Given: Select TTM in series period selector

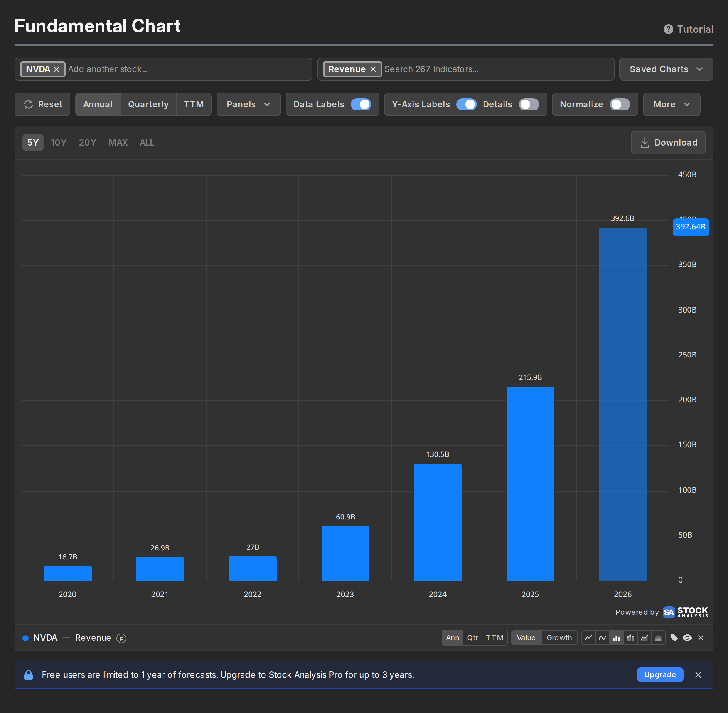Looking at the screenshot, I should 494,638.
